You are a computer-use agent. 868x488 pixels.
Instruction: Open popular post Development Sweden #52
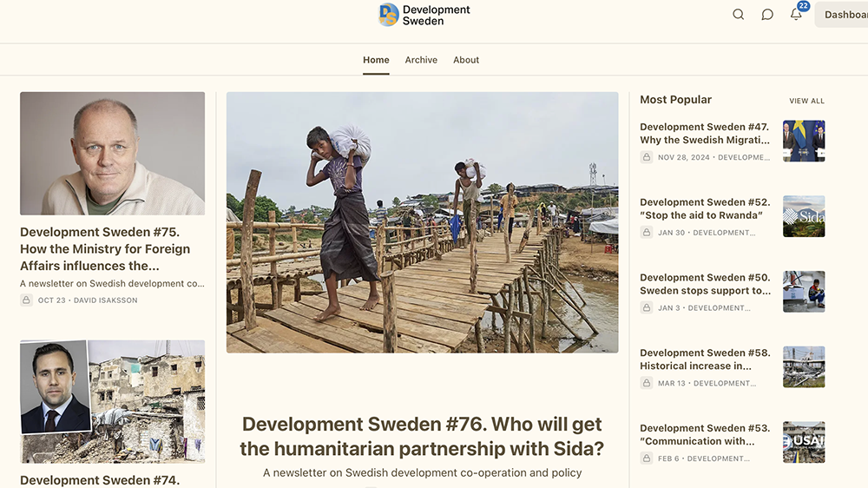705,208
